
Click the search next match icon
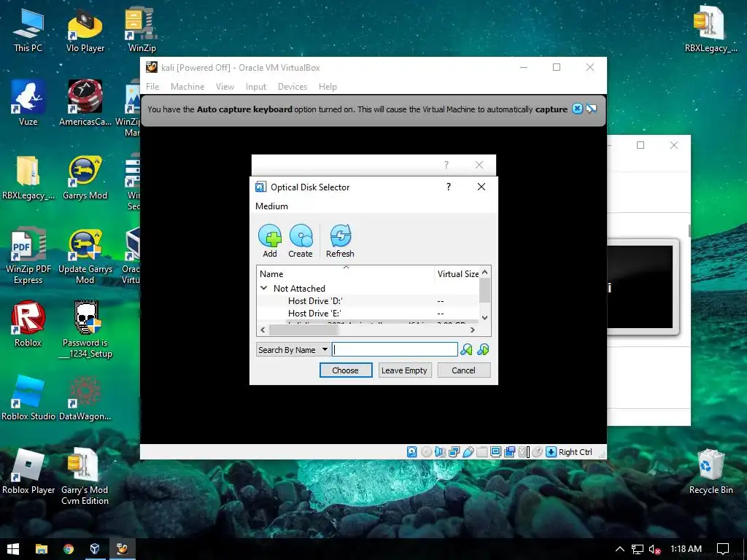[x=483, y=349]
